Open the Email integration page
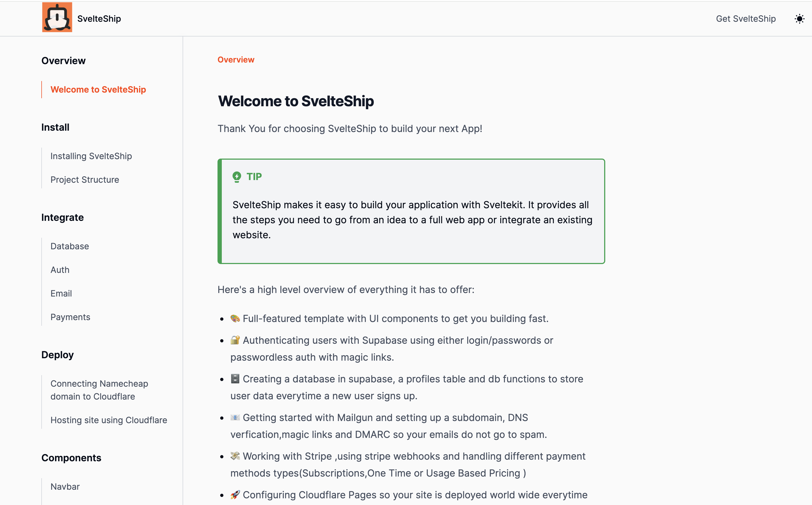812x505 pixels. point(61,293)
